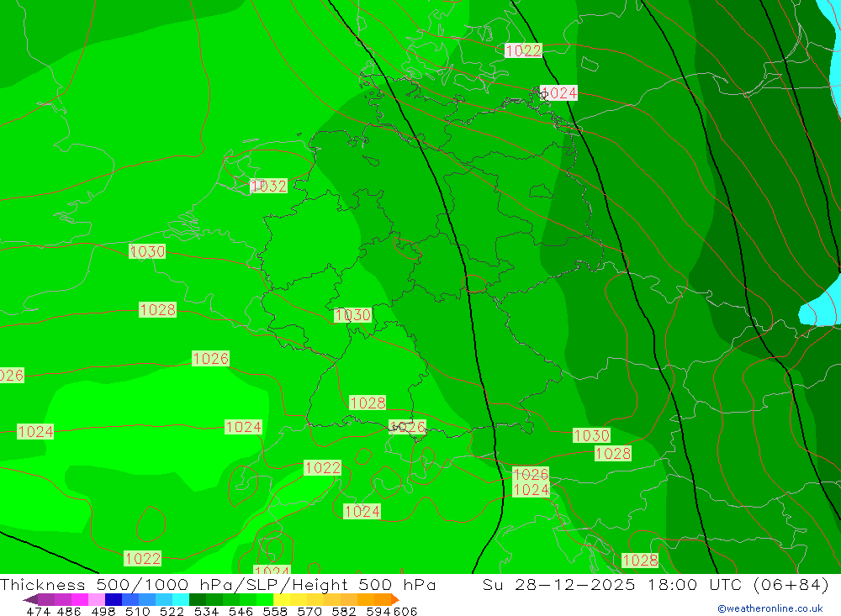Click the legend value 594

pyautogui.click(x=378, y=612)
